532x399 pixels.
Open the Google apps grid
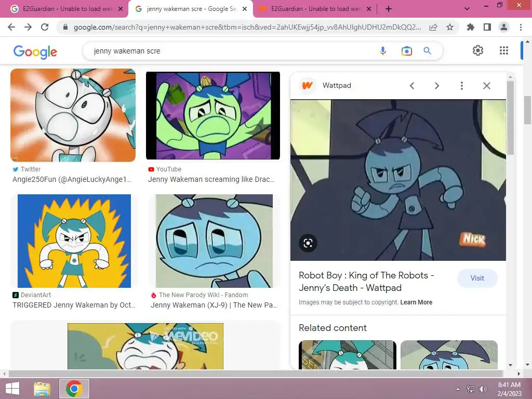click(x=504, y=50)
